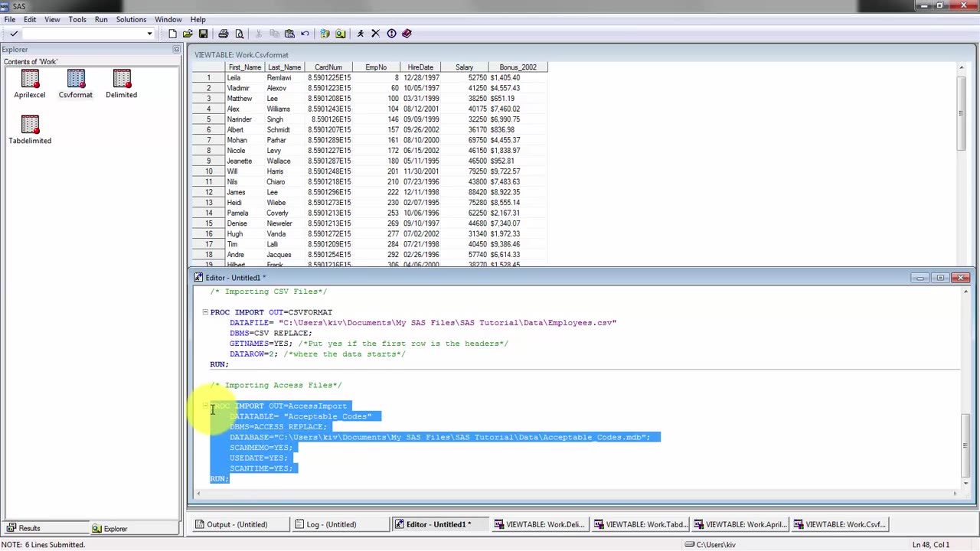Submit code with the running man icon
Image resolution: width=980 pixels, height=551 pixels.
(x=361, y=34)
